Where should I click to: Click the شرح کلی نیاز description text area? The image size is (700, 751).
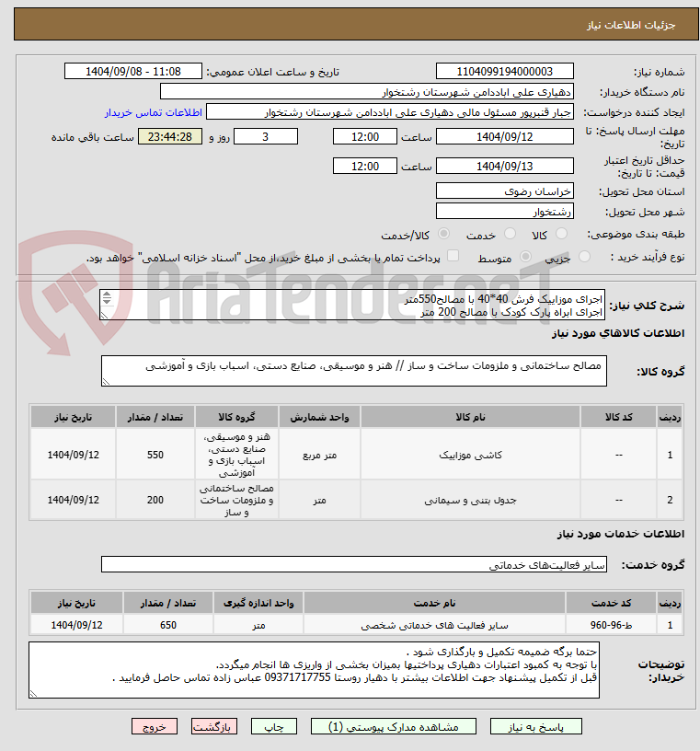coord(352,306)
